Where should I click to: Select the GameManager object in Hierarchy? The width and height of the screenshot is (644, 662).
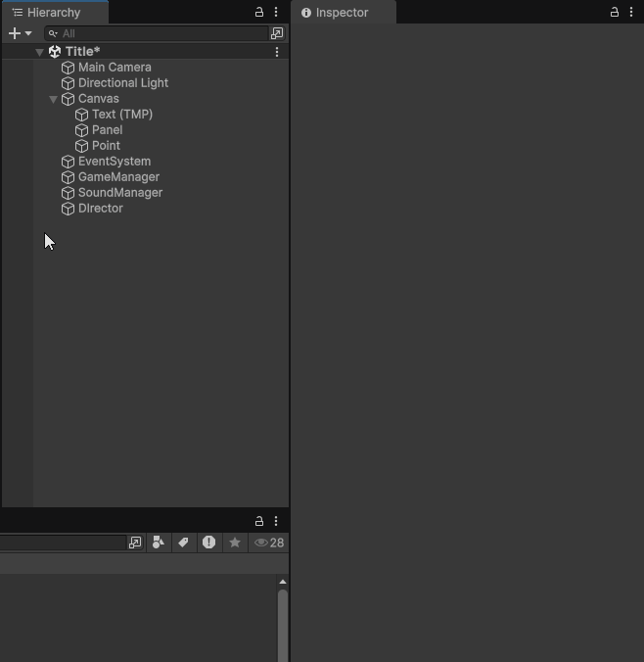(118, 177)
